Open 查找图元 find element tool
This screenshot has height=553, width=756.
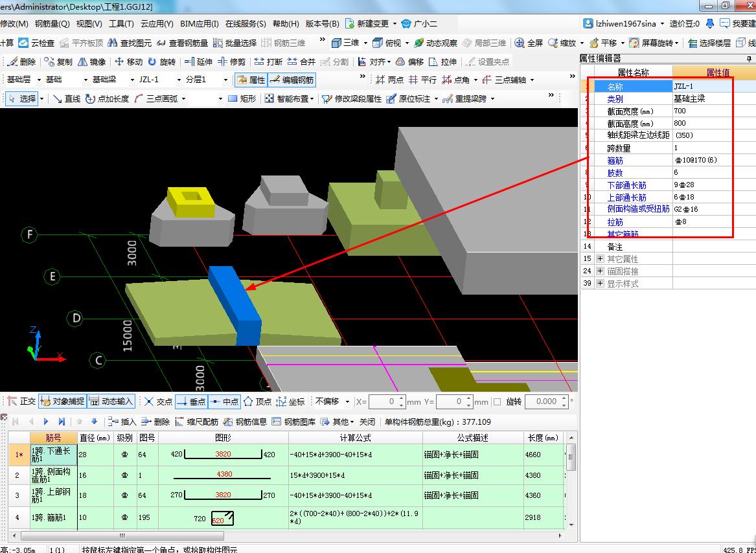click(130, 43)
